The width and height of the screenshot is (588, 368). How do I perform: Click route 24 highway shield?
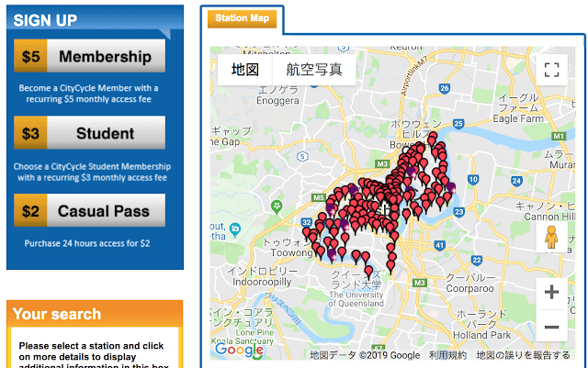coord(516,182)
